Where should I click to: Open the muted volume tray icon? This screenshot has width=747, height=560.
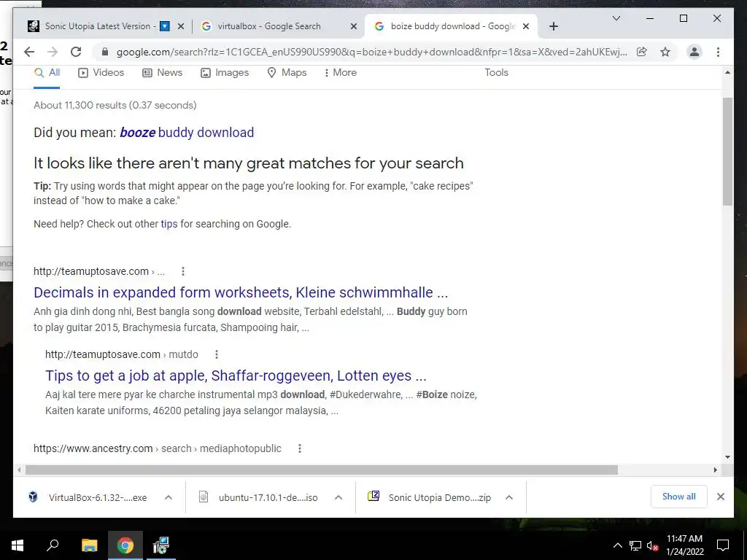[x=652, y=545]
